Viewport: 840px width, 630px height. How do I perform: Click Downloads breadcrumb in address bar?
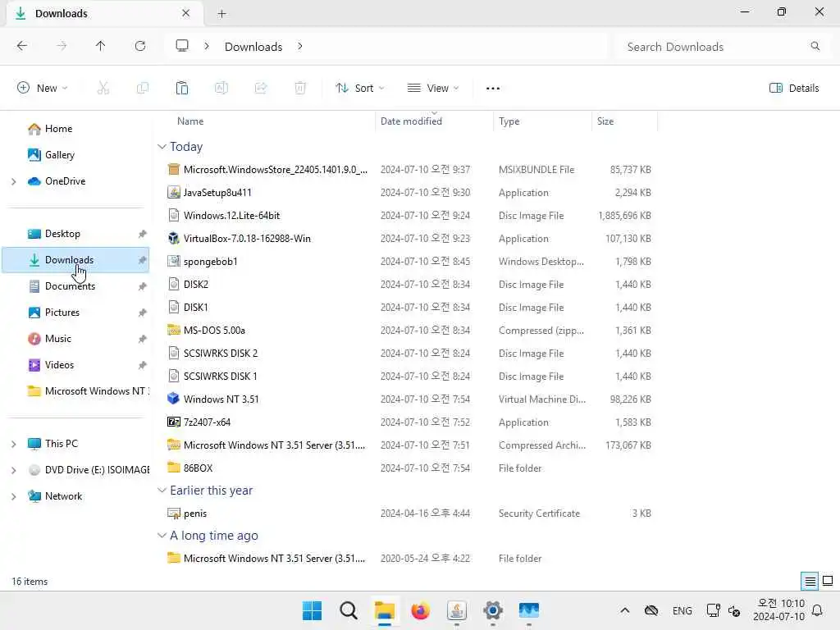point(253,47)
